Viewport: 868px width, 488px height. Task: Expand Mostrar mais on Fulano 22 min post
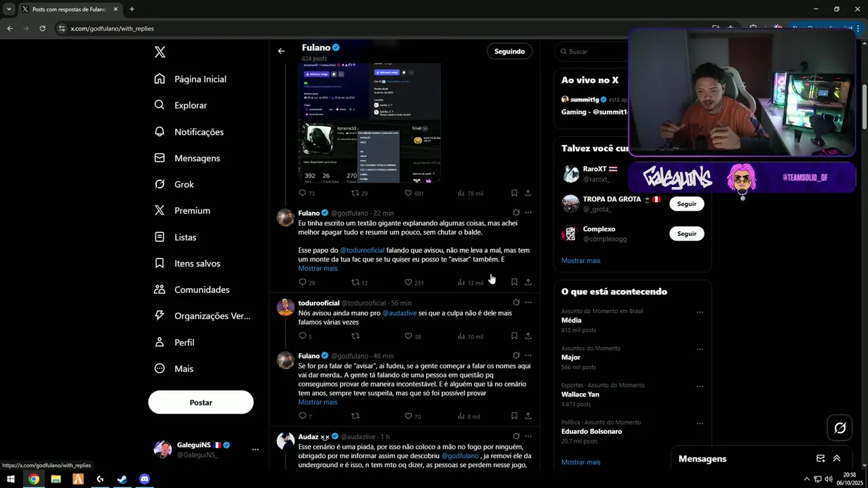[x=317, y=268]
